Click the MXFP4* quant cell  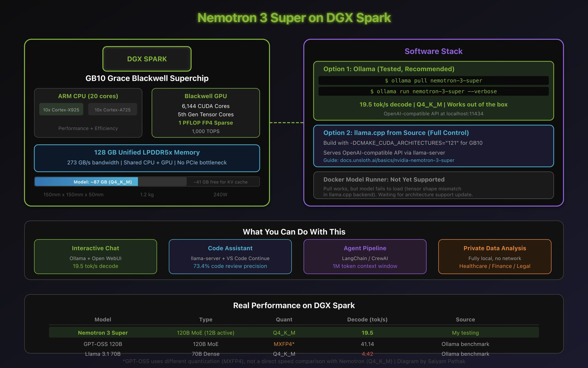(x=284, y=344)
